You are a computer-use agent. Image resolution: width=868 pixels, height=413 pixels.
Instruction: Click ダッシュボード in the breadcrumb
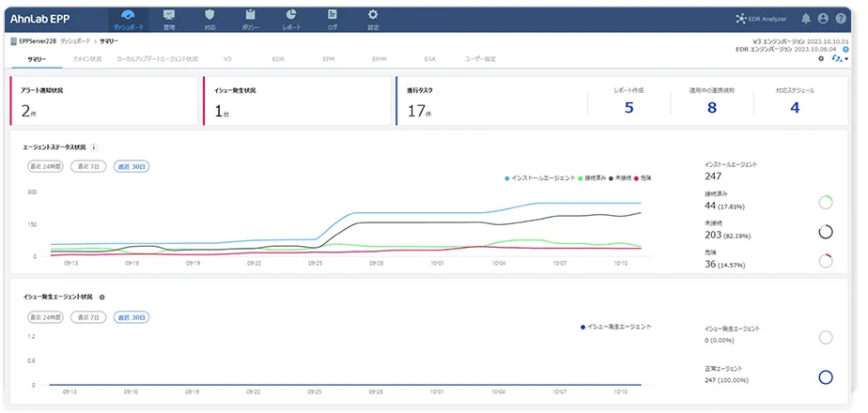[x=75, y=41]
